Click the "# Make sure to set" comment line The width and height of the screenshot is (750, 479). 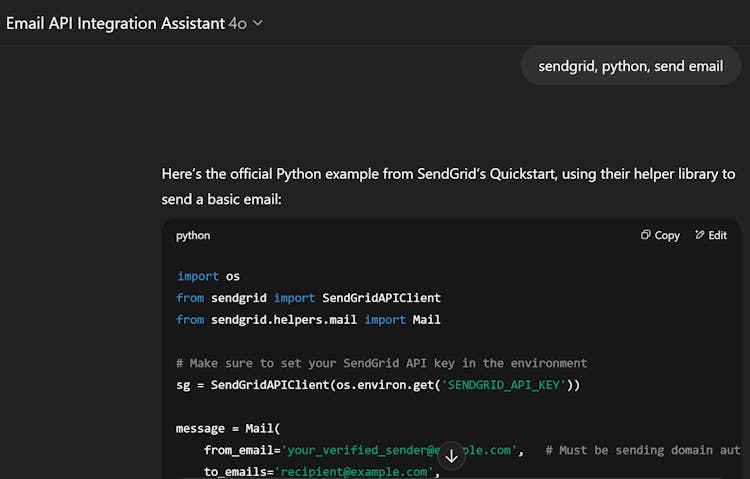point(381,363)
